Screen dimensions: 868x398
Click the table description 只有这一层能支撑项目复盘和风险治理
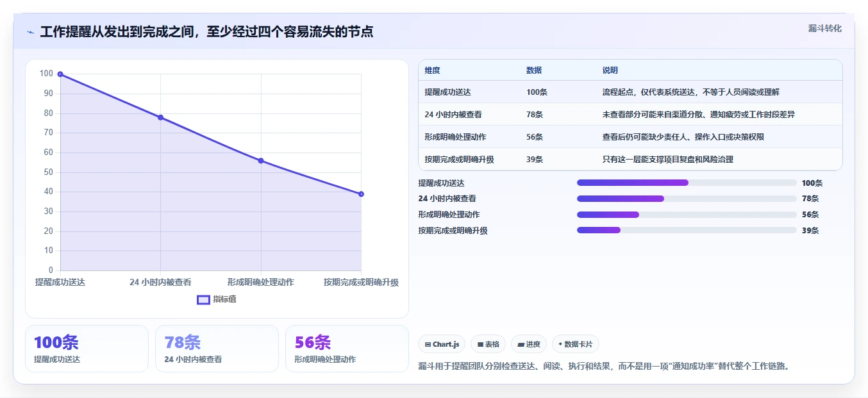(x=667, y=160)
